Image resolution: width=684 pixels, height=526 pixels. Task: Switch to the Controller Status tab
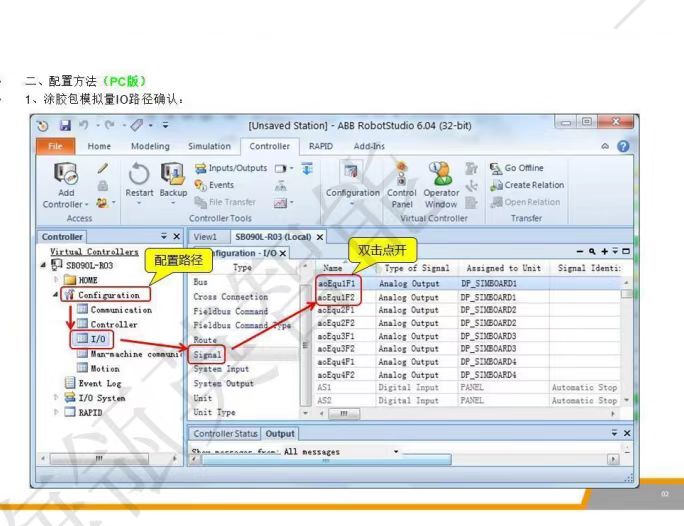225,434
